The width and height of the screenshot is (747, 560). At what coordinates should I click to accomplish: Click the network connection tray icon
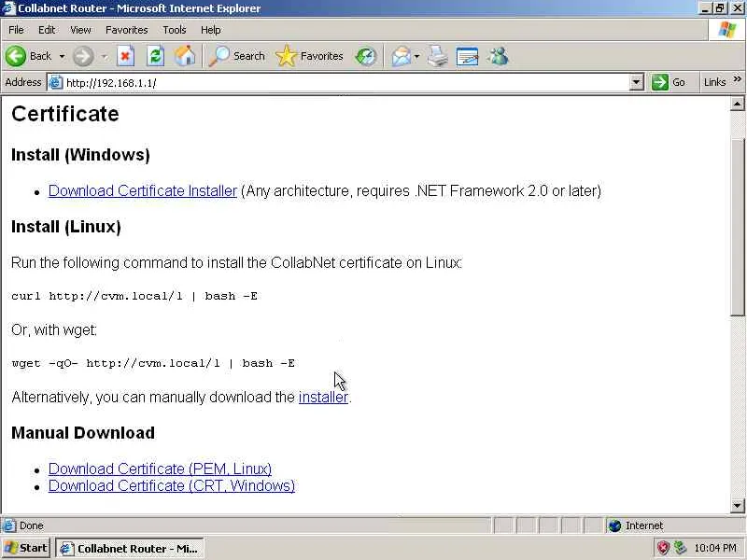[x=680, y=549]
